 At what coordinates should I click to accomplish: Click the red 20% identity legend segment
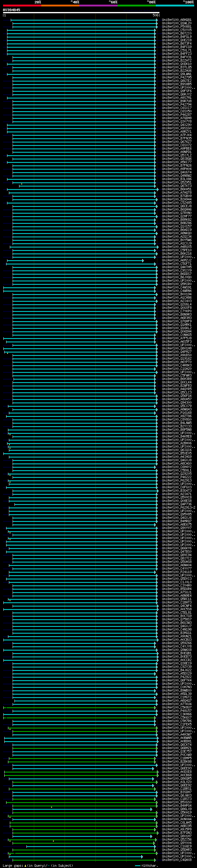tap(22, 6)
